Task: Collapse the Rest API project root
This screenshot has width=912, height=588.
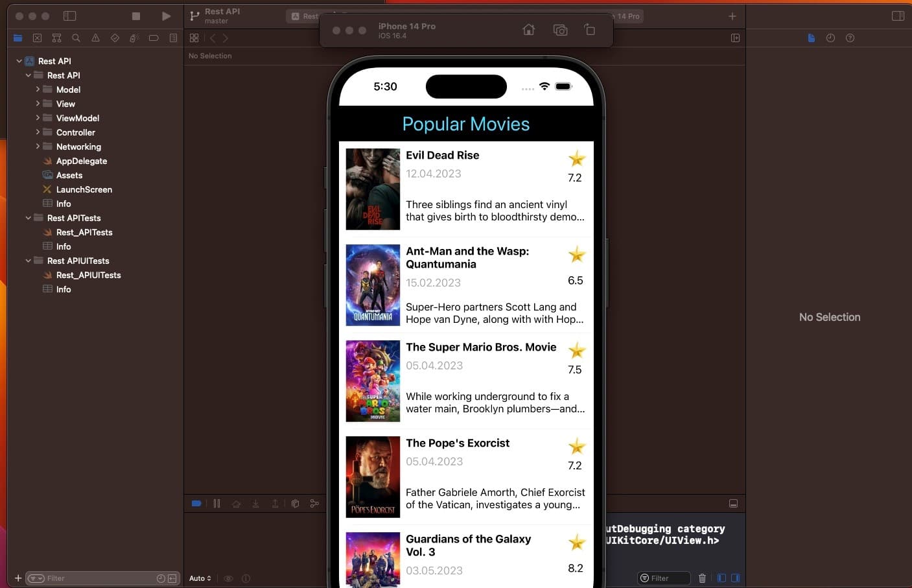Action: pos(19,61)
